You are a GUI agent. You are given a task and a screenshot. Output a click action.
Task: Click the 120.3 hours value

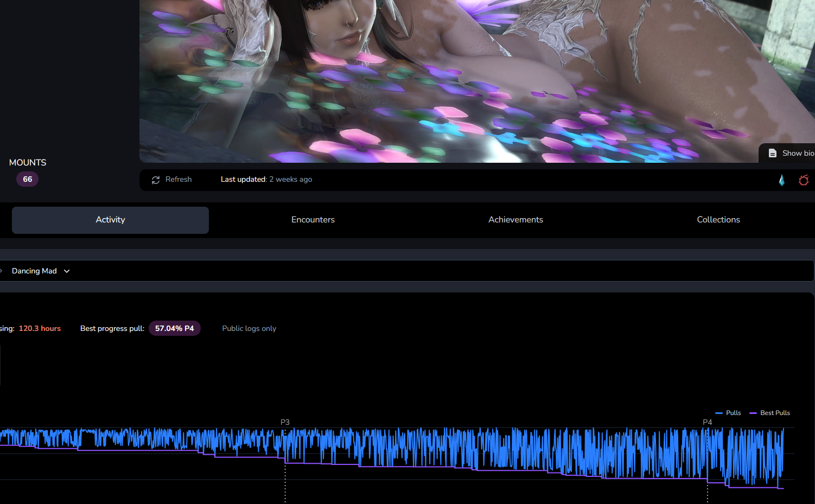click(x=40, y=328)
